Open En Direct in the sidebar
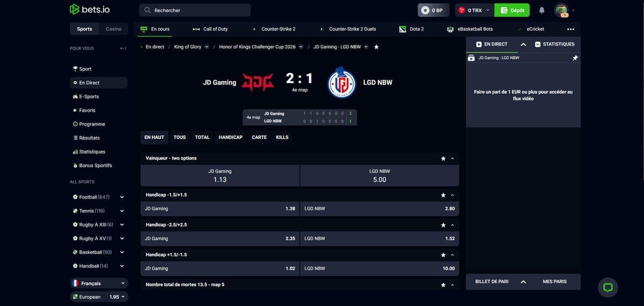The image size is (644, 306). click(99, 83)
